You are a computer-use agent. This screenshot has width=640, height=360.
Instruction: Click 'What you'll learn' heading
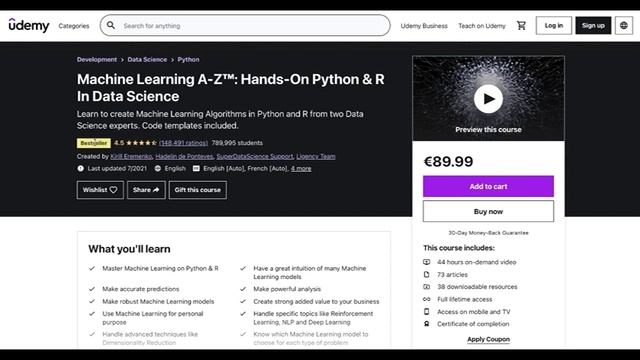pos(129,249)
